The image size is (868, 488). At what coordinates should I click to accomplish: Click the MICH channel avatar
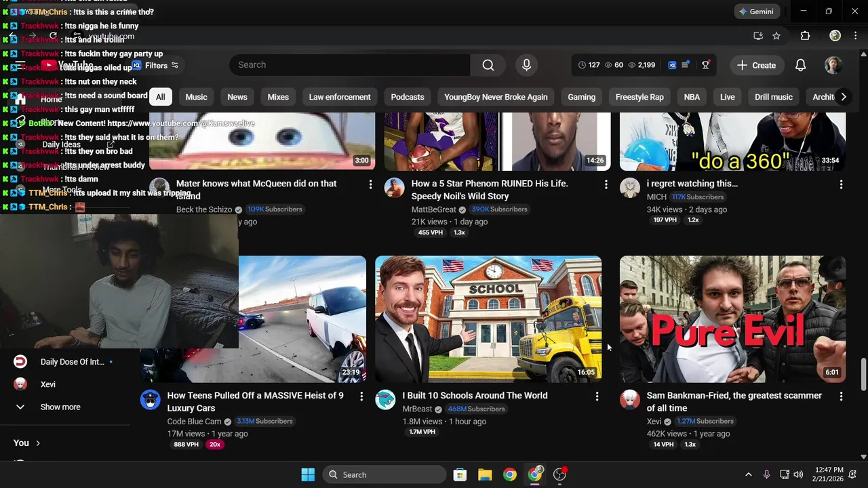pyautogui.click(x=630, y=188)
